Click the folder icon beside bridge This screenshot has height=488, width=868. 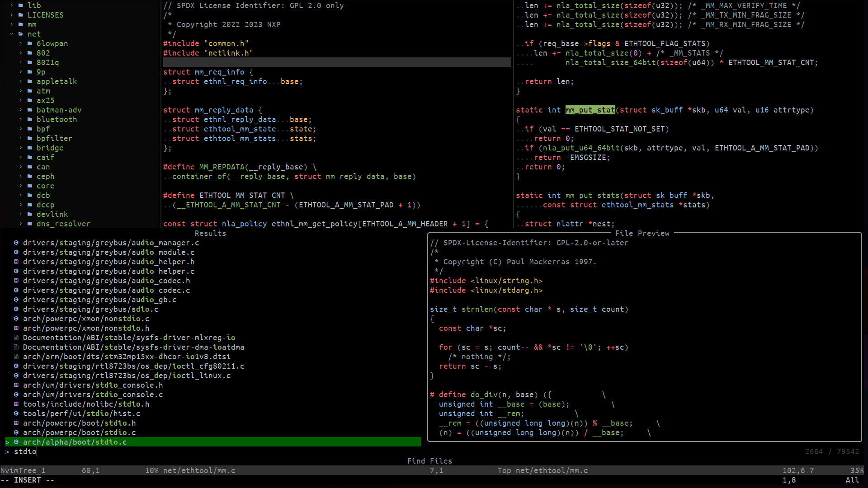point(30,148)
